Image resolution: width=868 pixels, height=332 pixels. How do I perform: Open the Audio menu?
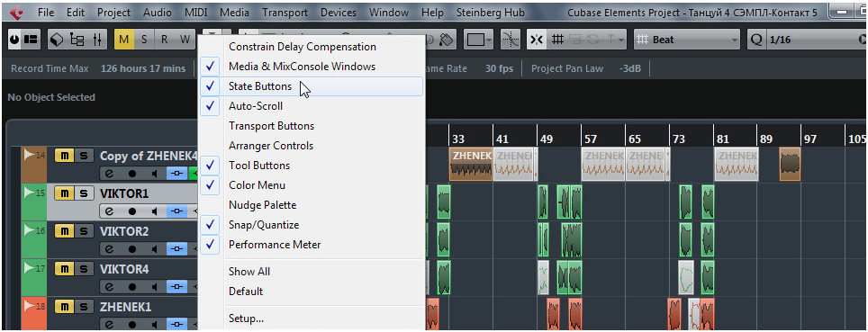click(x=158, y=13)
